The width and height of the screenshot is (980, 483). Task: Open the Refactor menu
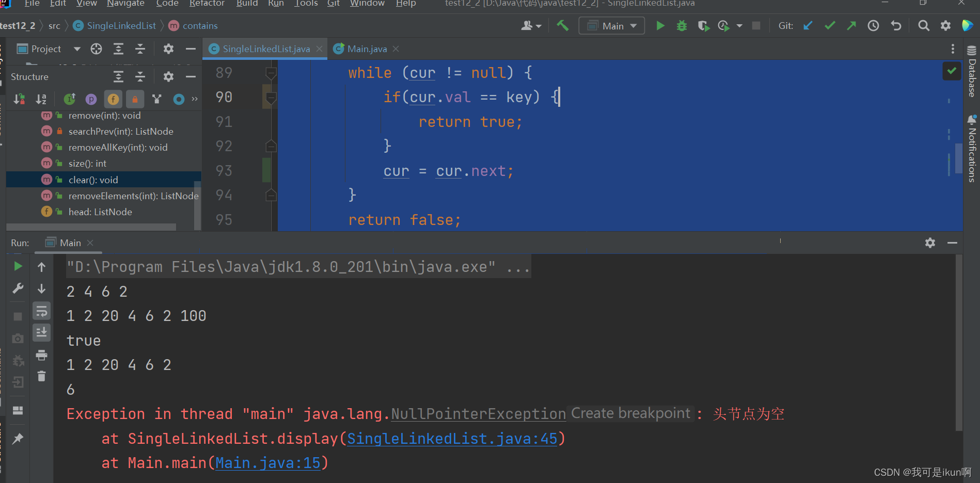(x=207, y=4)
